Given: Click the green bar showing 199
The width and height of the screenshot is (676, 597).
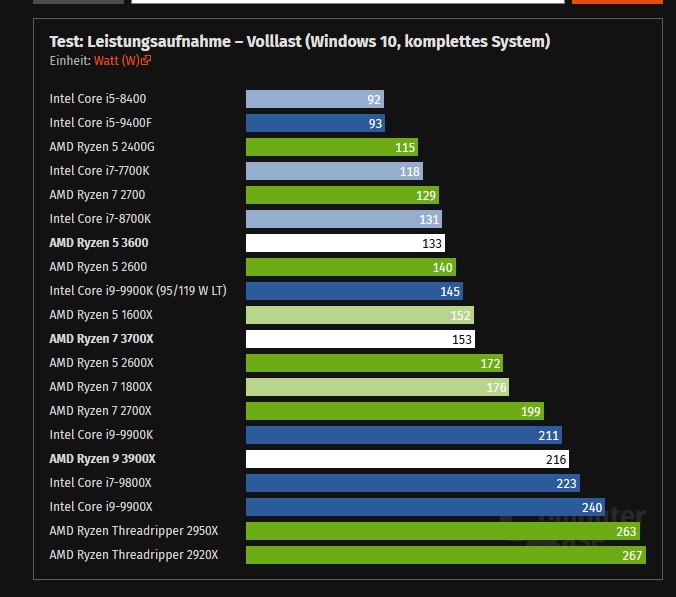Looking at the screenshot, I should click(394, 411).
